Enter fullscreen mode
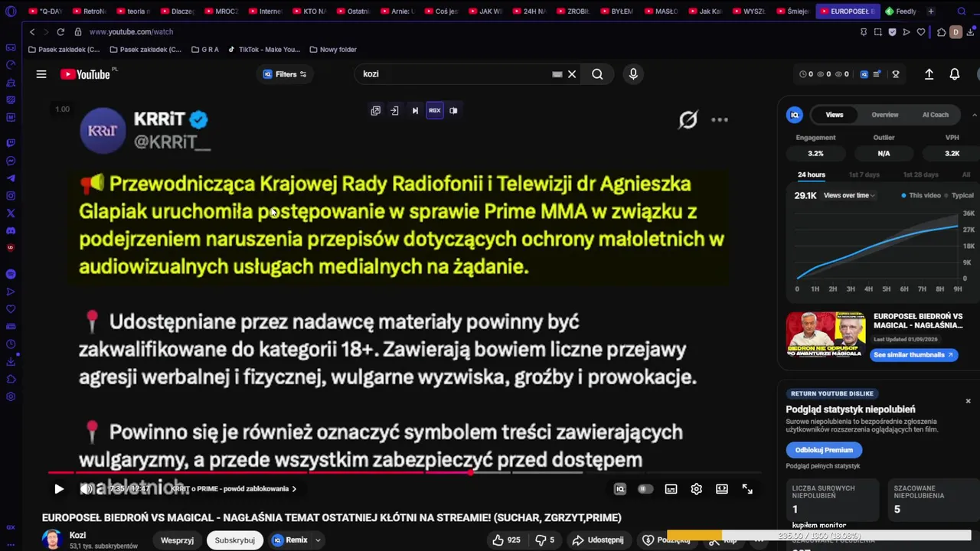 click(747, 489)
